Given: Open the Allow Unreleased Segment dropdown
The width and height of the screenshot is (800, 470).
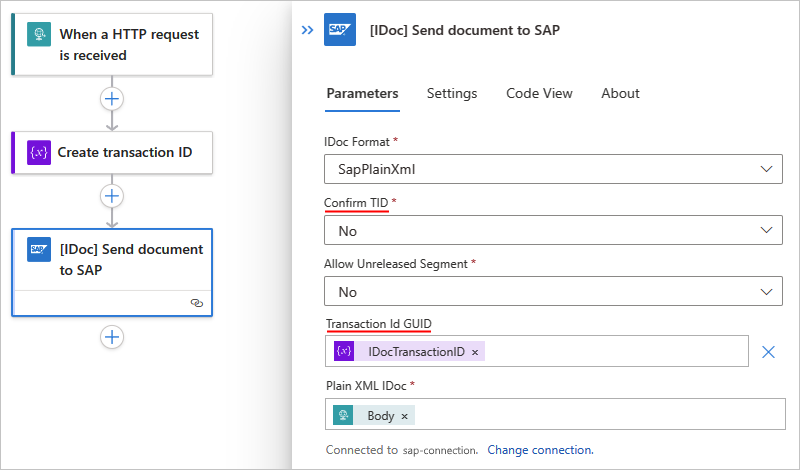Looking at the screenshot, I should (553, 292).
